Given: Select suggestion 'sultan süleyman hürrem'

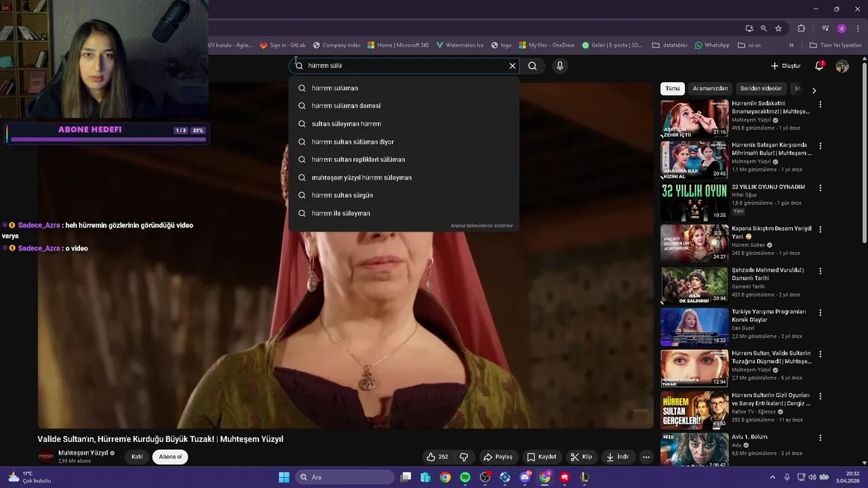Looking at the screenshot, I should click(403, 124).
